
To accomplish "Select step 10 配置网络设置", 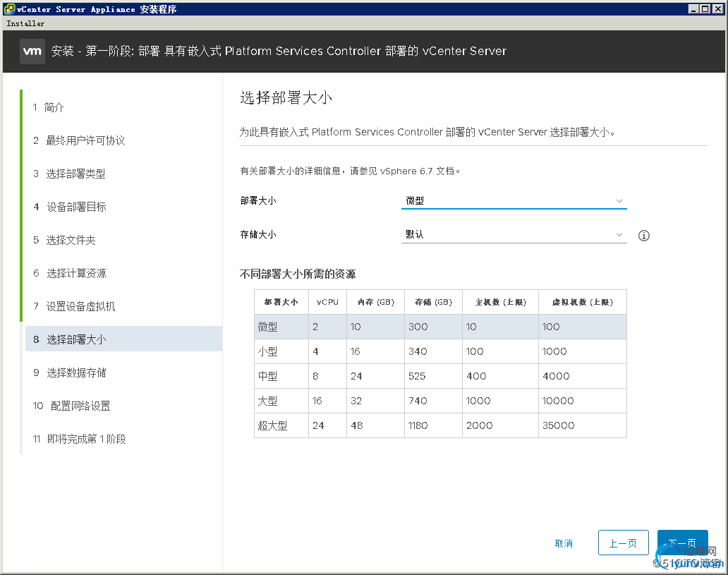I will click(x=72, y=406).
